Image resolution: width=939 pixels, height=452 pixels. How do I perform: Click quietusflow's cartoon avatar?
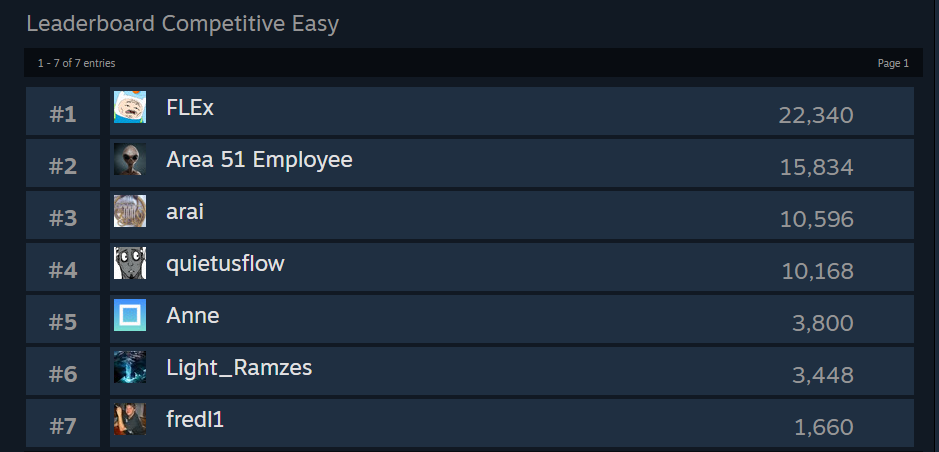(x=130, y=263)
